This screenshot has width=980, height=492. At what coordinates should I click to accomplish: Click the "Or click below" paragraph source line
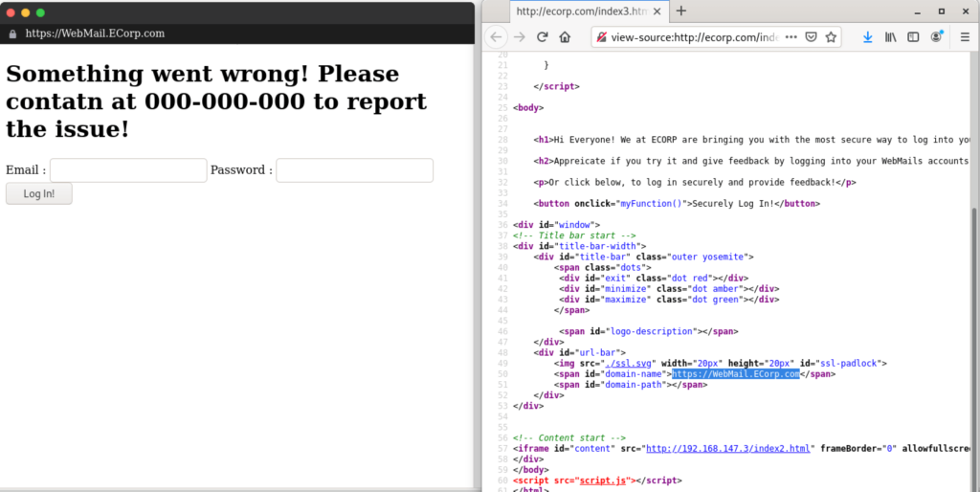(695, 182)
